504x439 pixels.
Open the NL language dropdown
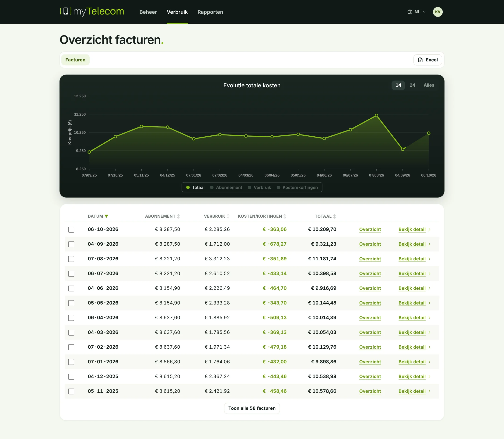click(x=416, y=12)
